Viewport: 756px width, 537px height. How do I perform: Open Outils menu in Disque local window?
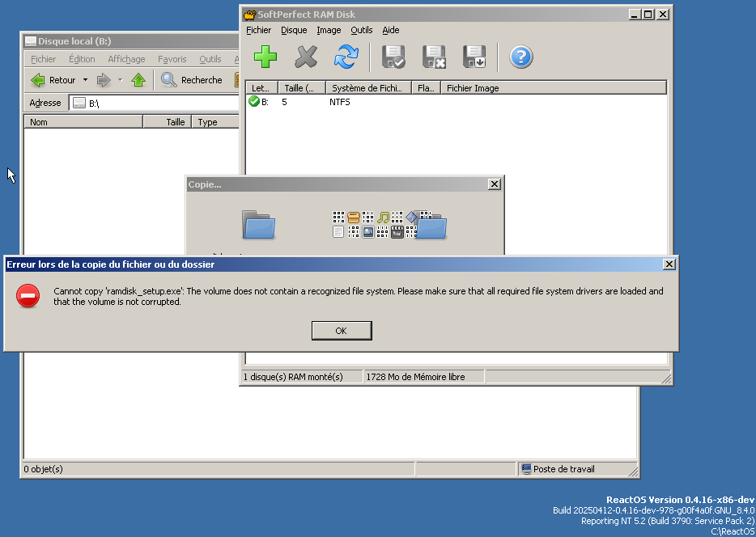click(210, 59)
